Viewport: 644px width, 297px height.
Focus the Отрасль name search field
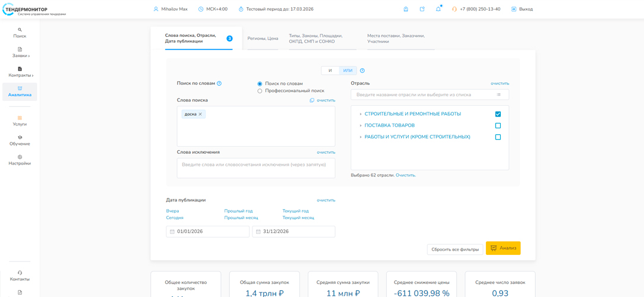pyautogui.click(x=430, y=94)
